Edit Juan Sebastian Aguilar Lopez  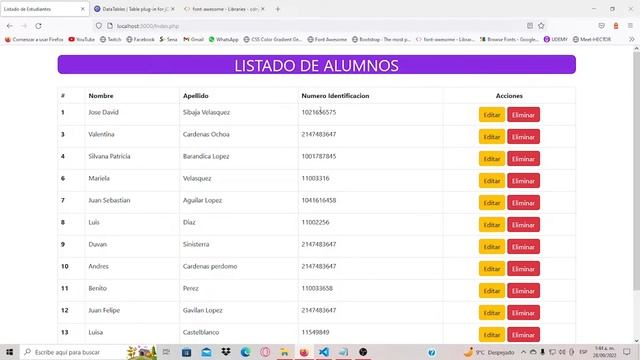[492, 203]
